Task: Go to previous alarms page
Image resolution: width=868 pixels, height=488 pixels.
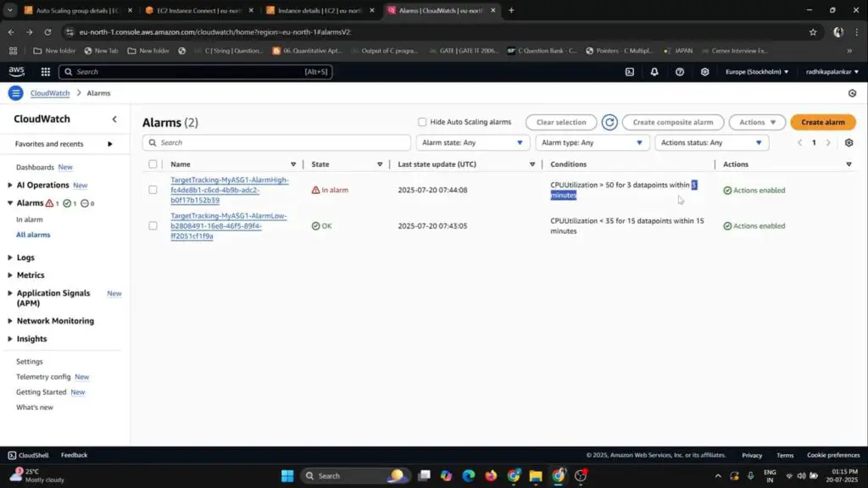Action: pos(799,142)
